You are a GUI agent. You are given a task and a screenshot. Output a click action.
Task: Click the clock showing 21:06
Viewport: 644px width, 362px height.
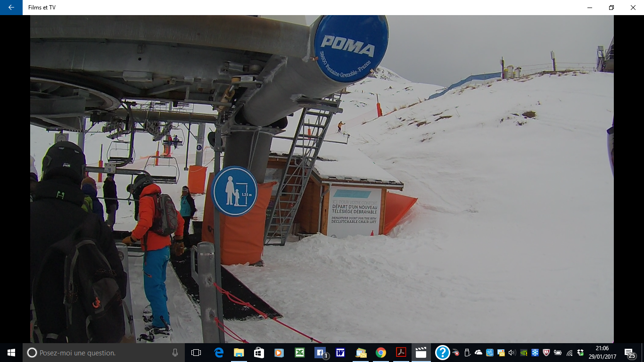[602, 353]
